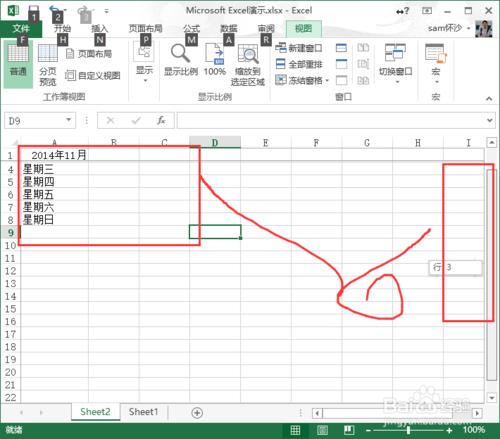Viewport: 500px width, 439px height.
Task: Open the Freeze Panes (冻结窗格) dropdown
Action: coord(302,80)
